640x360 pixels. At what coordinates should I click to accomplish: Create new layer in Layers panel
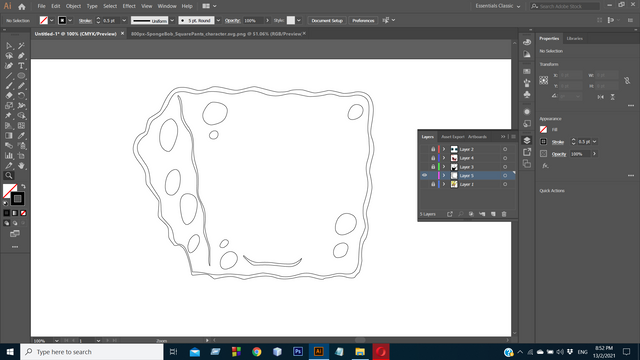point(493,214)
